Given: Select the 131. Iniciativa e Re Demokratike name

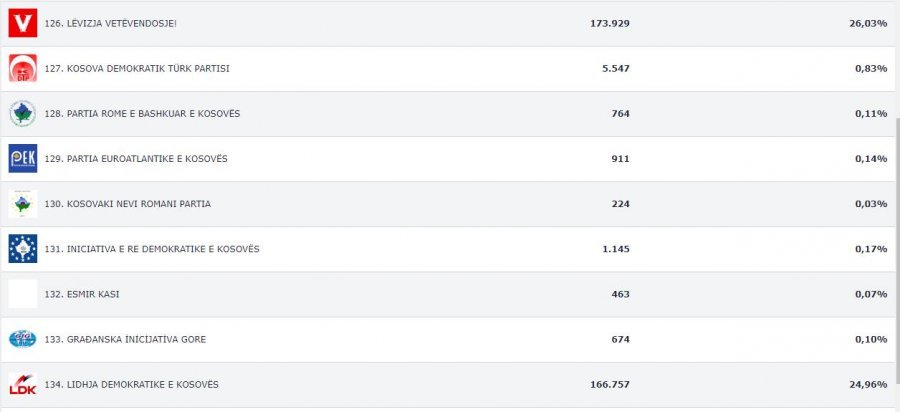Looking at the screenshot, I should [152, 249].
